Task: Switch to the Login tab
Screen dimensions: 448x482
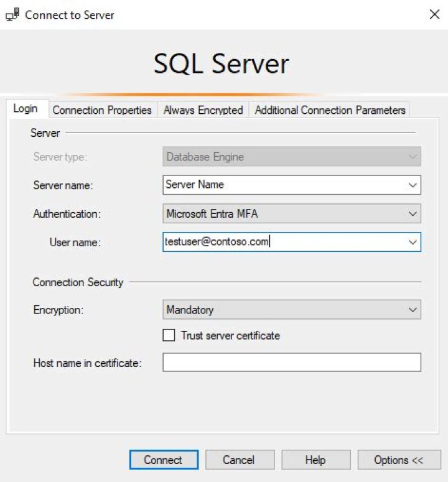Action: (x=26, y=109)
